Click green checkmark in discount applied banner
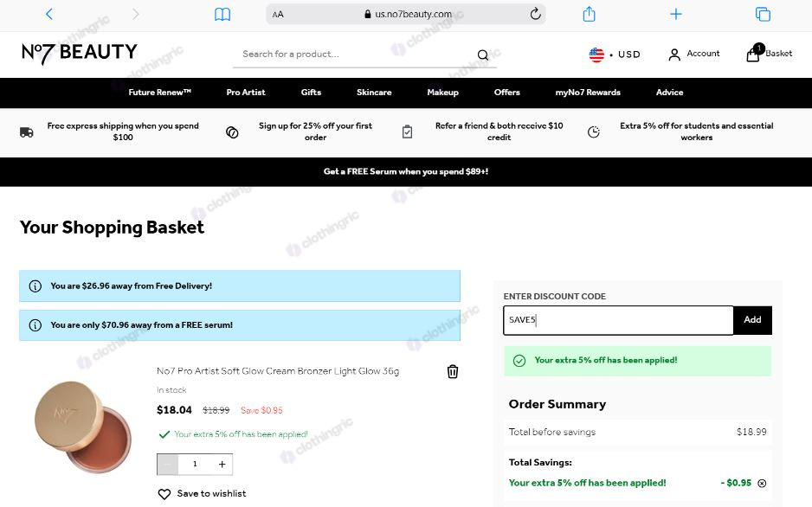The width and height of the screenshot is (812, 507). click(519, 361)
